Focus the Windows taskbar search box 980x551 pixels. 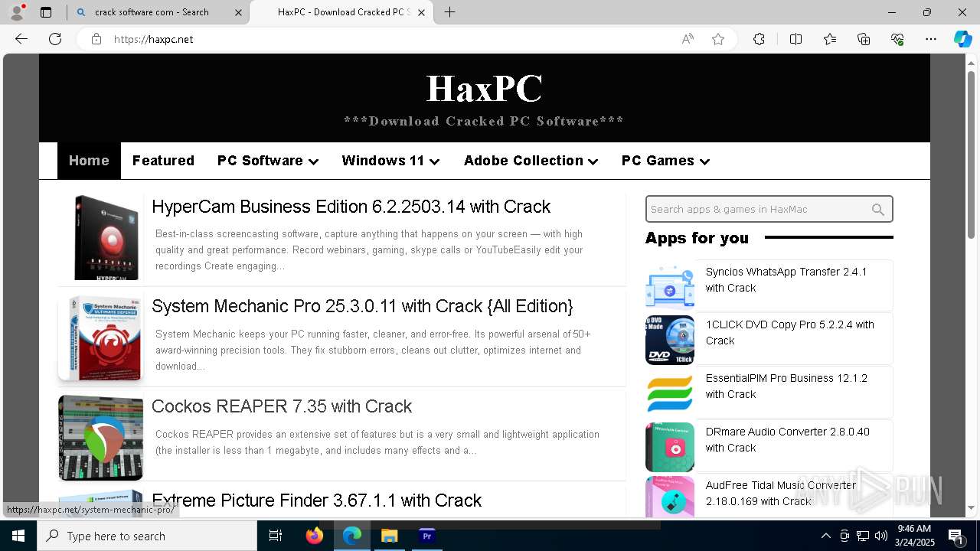click(x=147, y=536)
